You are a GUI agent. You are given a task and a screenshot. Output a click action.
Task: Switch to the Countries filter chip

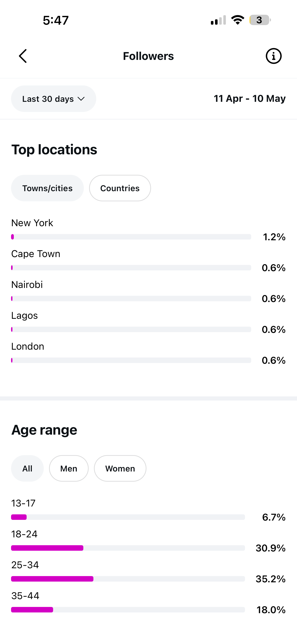tap(120, 188)
